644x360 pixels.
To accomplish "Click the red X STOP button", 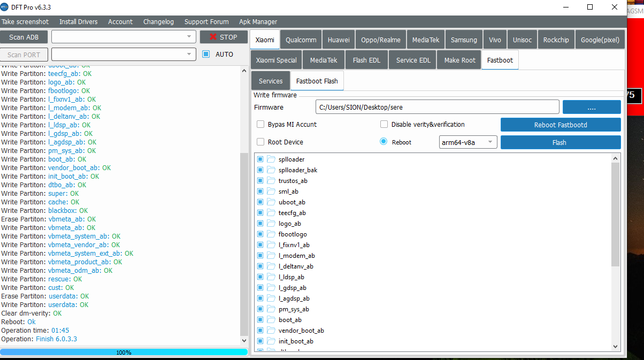I will point(224,37).
